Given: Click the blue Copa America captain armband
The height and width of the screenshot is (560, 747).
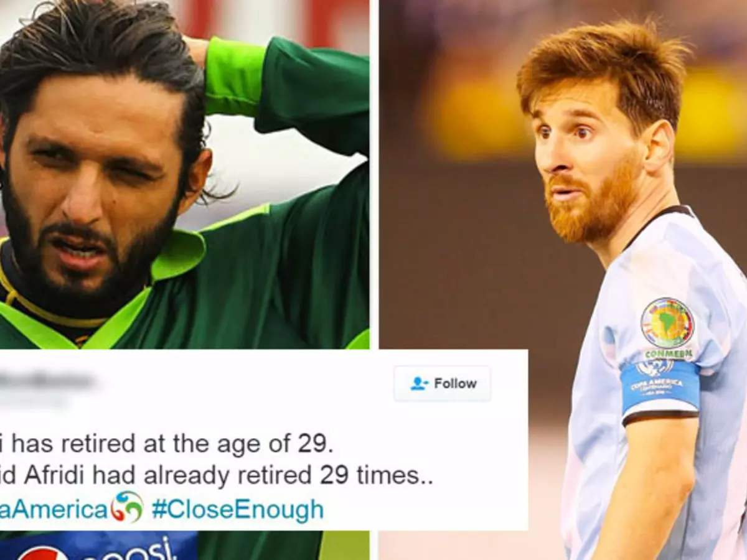Looking at the screenshot, I should click(660, 386).
